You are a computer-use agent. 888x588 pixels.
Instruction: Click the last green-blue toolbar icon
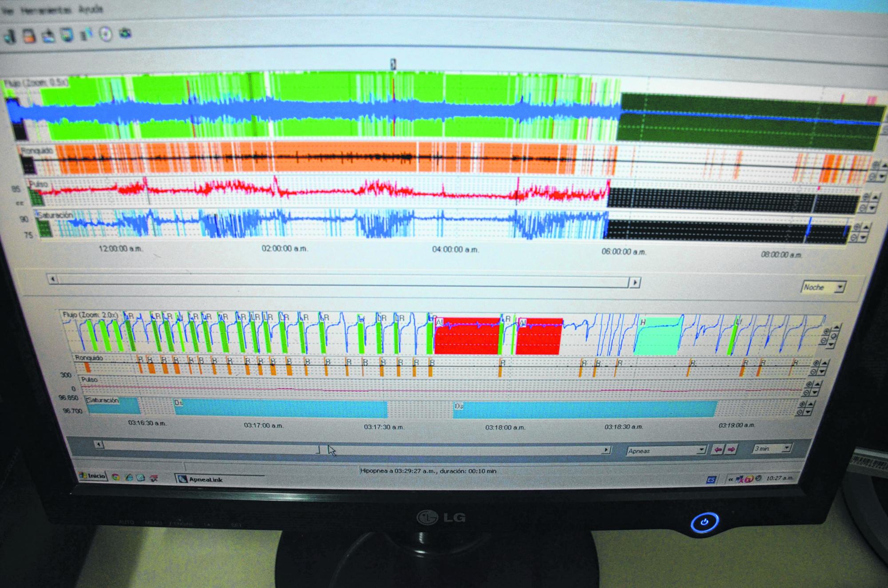126,33
